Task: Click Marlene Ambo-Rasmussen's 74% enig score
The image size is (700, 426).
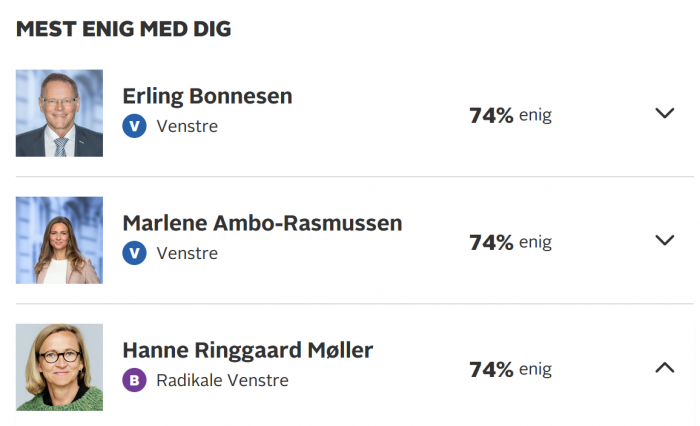Action: point(511,242)
